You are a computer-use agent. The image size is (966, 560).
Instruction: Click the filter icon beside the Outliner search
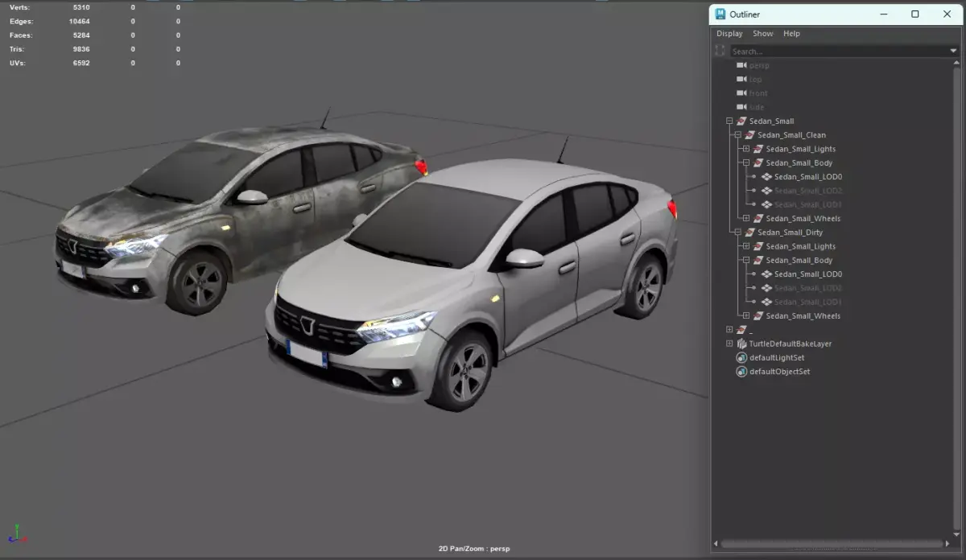(x=720, y=51)
